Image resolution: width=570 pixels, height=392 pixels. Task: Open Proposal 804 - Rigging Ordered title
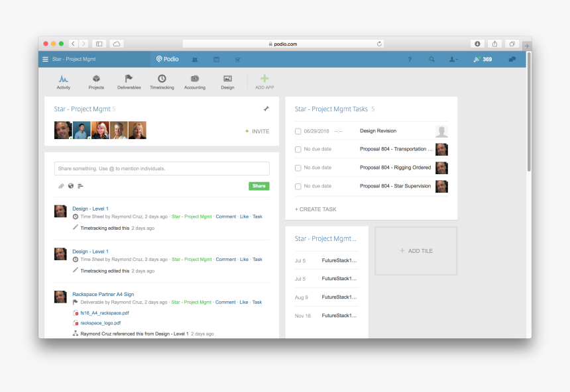395,168
